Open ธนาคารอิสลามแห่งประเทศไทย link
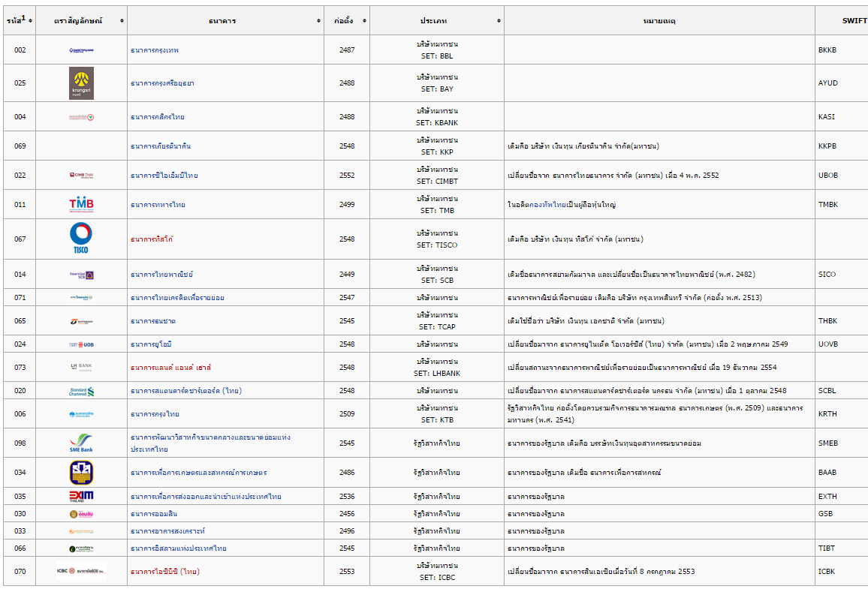Screen dimensions: 868x589 click(178, 548)
